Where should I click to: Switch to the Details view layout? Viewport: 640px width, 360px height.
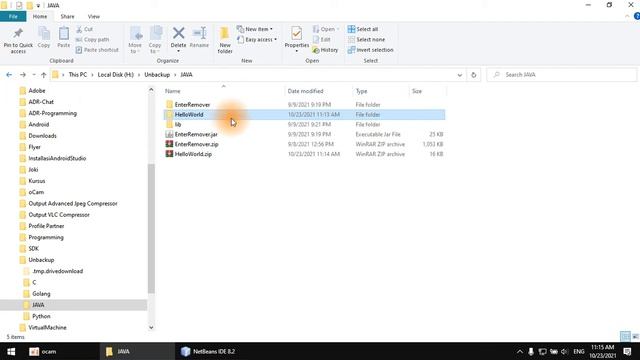(x=625, y=336)
